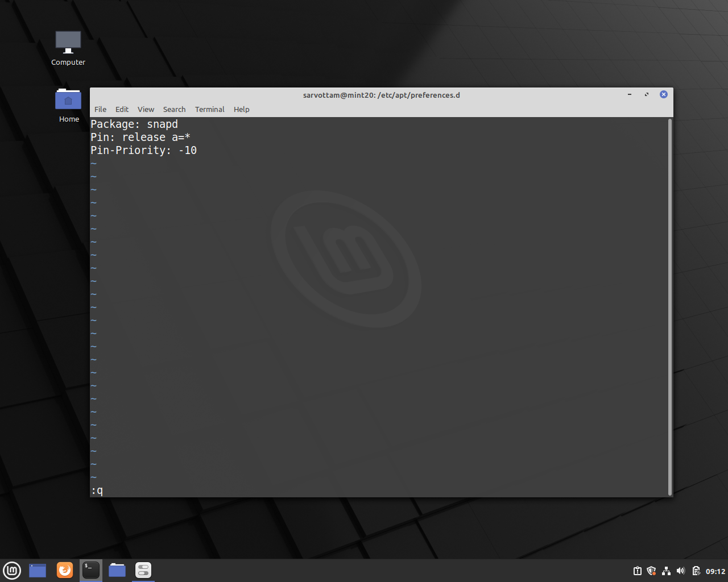Open the network tray icon

pos(666,571)
